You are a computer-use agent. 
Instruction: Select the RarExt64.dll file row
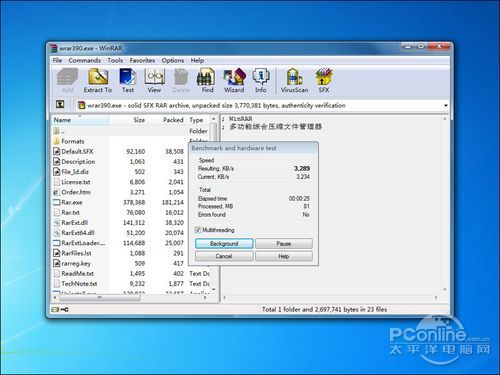[x=131, y=233]
